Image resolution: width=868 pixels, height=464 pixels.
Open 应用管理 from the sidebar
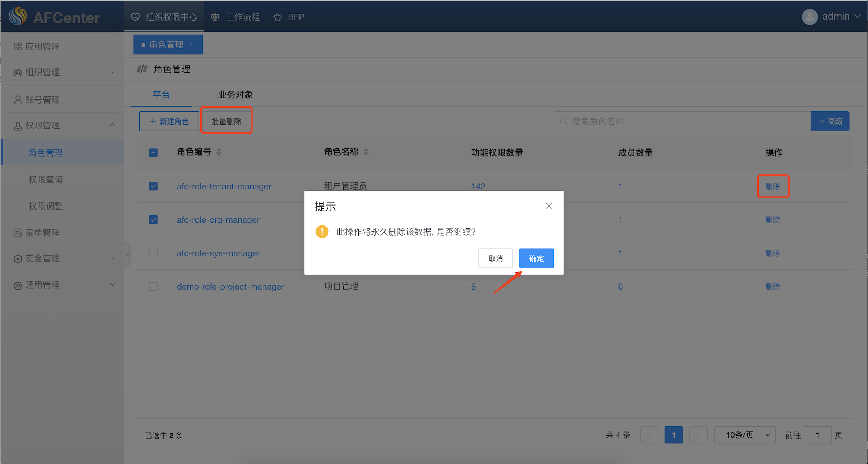pos(42,46)
